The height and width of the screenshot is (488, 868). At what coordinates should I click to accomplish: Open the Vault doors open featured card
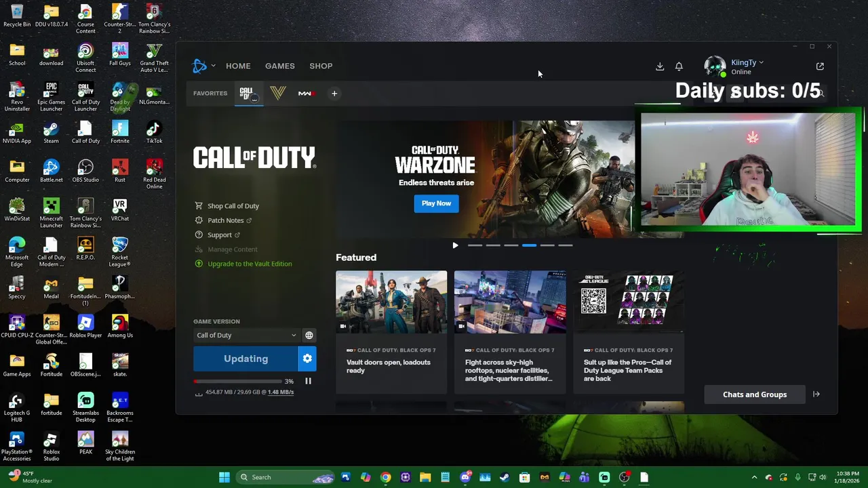click(391, 332)
